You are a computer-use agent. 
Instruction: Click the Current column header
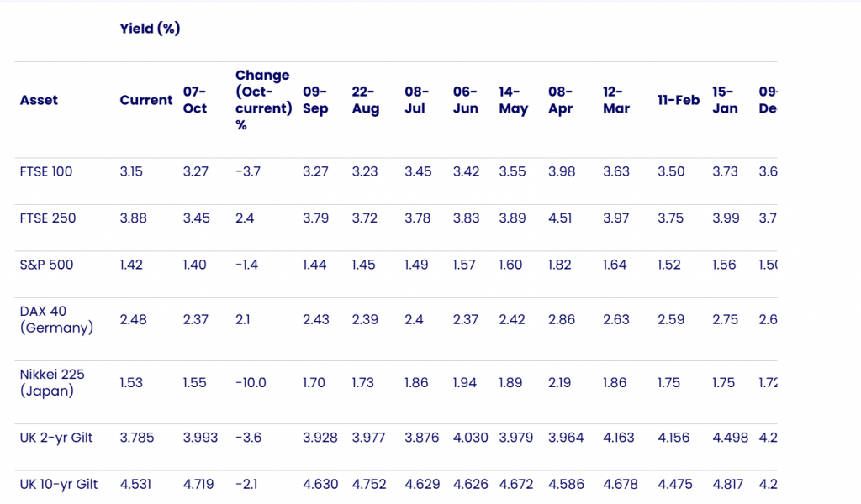(x=145, y=100)
